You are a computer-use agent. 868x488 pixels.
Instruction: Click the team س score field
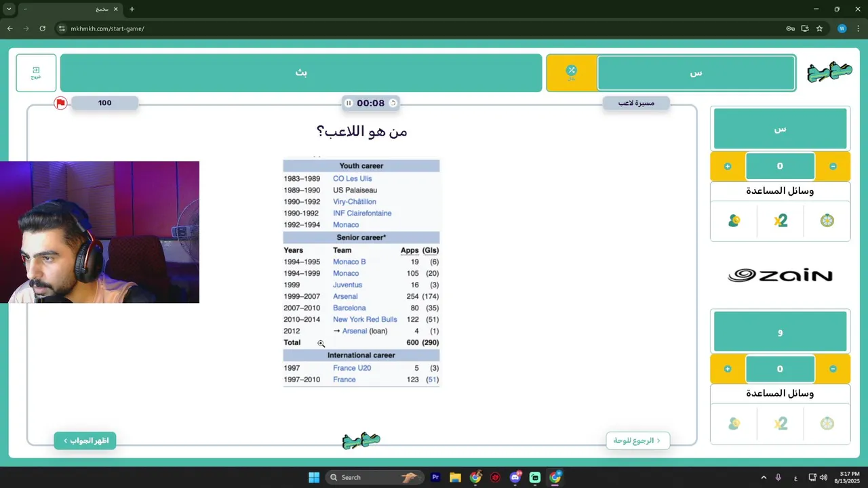(x=780, y=166)
